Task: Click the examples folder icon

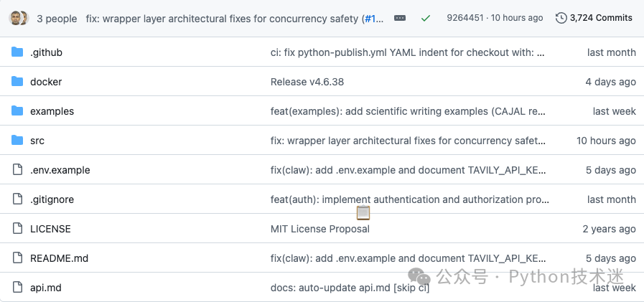Action: click(x=17, y=110)
